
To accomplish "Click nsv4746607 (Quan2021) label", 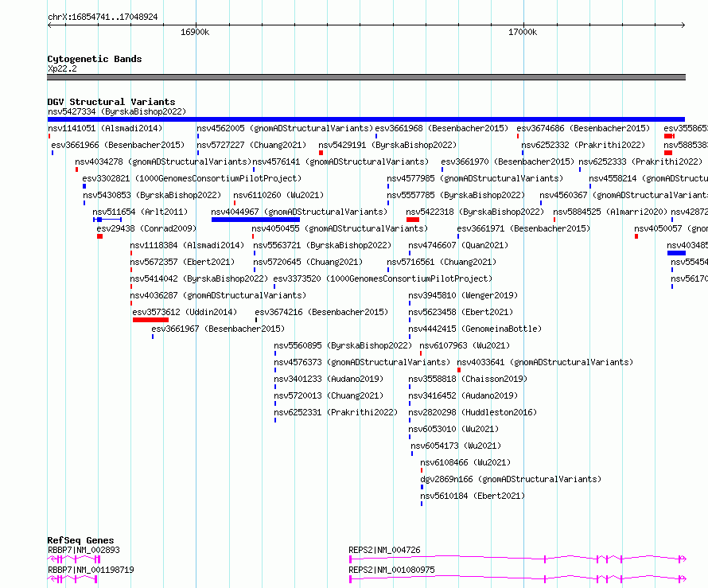I will click(458, 245).
